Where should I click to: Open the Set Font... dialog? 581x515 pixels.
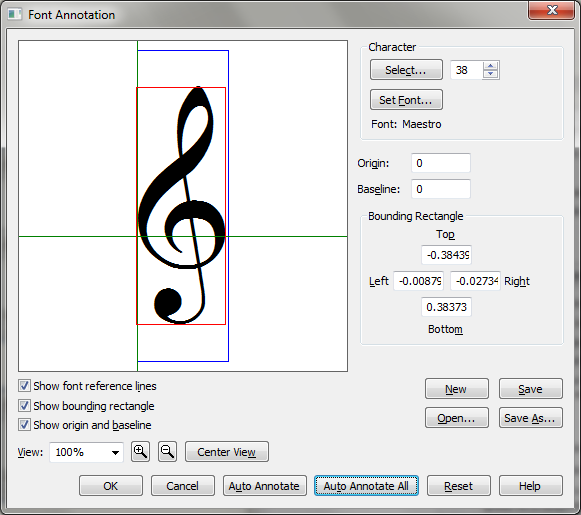point(406,100)
